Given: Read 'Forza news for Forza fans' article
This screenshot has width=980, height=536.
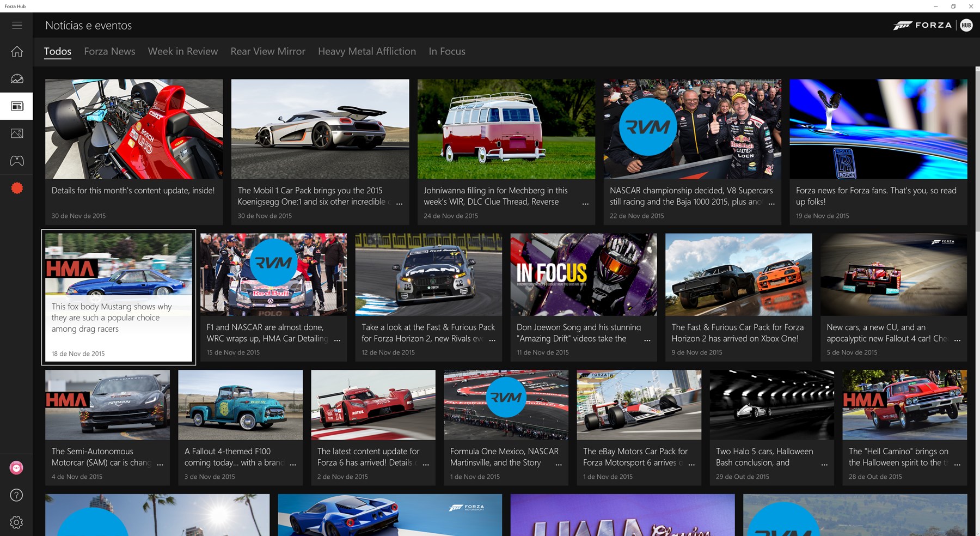Looking at the screenshot, I should coord(876,196).
